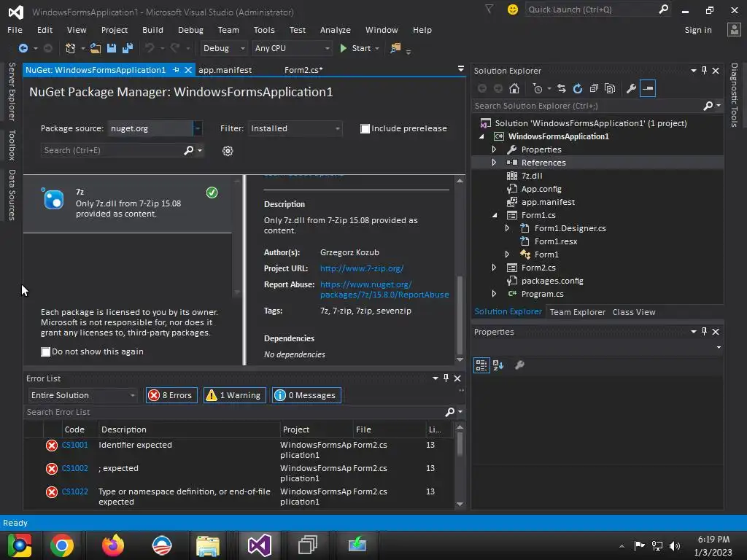
Task: Click the Collapse All icon in Solution Explorer
Action: pyautogui.click(x=594, y=88)
